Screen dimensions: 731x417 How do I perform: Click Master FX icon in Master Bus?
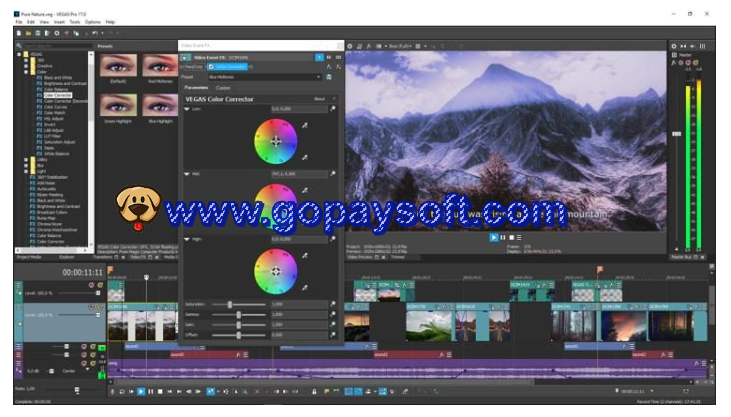673,63
